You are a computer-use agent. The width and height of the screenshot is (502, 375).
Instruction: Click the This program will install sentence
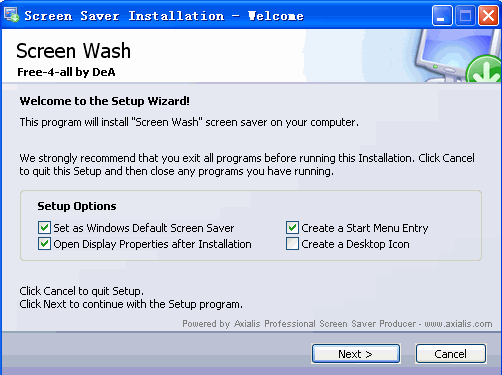click(189, 122)
